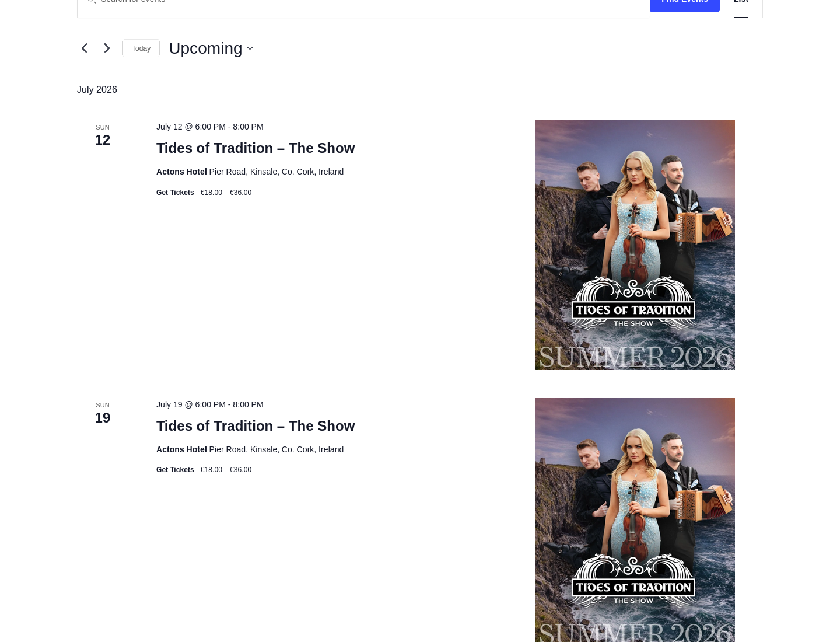Click the search magnifier icon

92,2
